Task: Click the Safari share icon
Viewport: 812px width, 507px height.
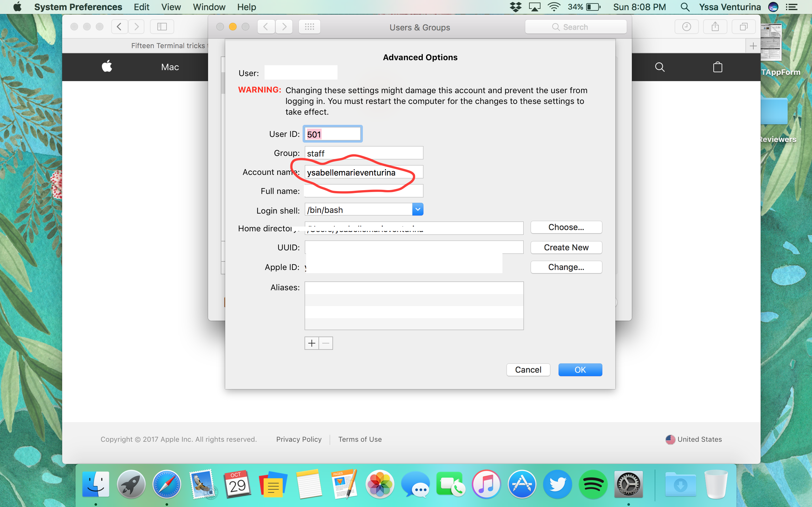Action: [x=715, y=27]
